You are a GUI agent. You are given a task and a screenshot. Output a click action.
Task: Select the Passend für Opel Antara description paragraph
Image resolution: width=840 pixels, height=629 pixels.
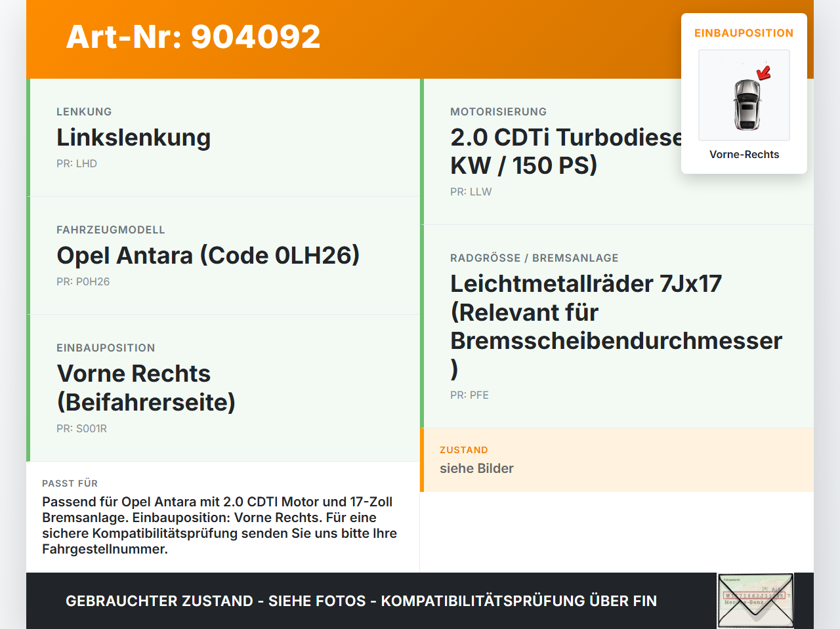(220, 525)
